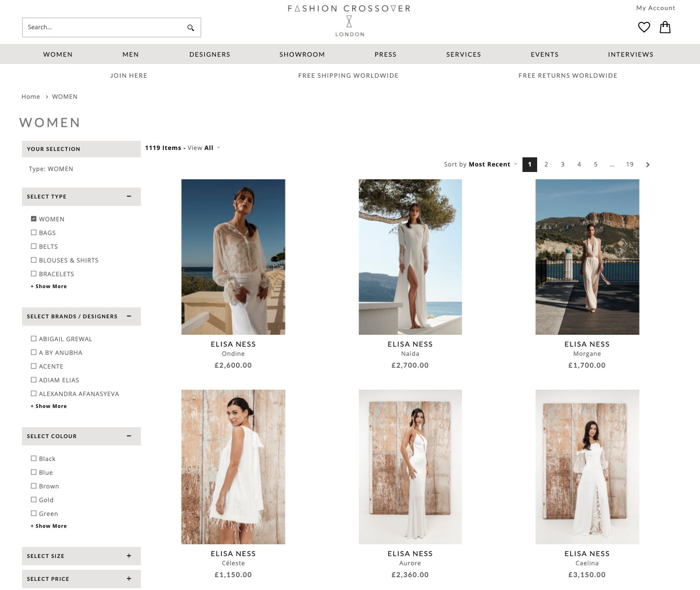Tick the ABIGAIL GREWAL designer checkbox
Screen dimensions: 700x590
click(x=33, y=339)
